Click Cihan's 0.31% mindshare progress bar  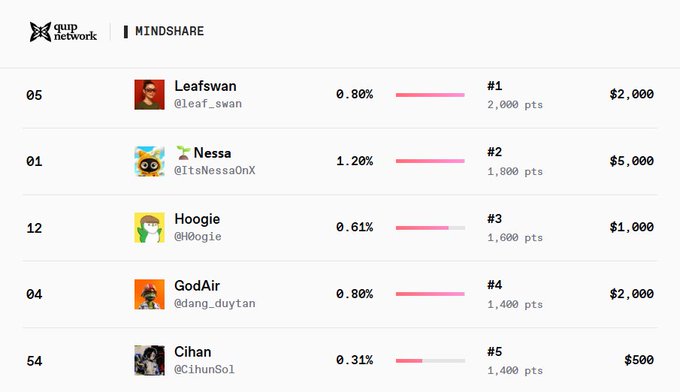[x=430, y=361]
